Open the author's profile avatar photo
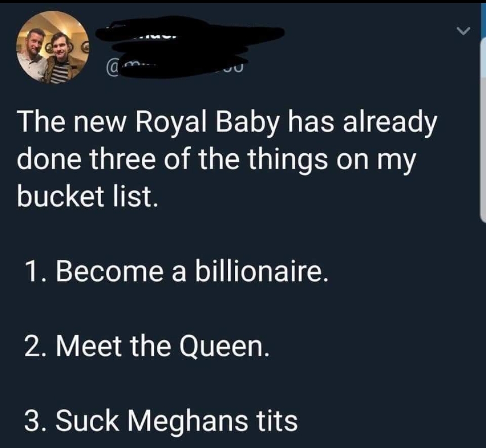 53,47
